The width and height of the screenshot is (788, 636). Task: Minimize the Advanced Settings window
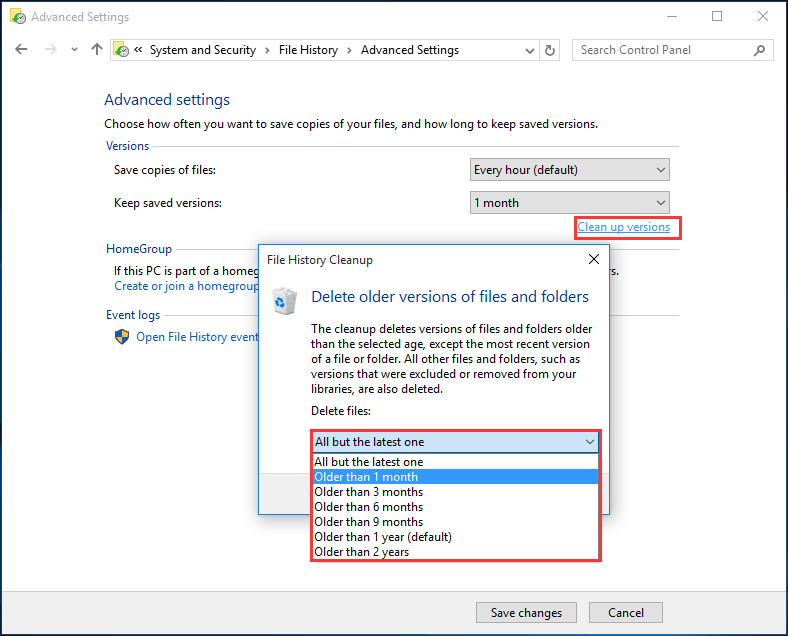tap(672, 17)
